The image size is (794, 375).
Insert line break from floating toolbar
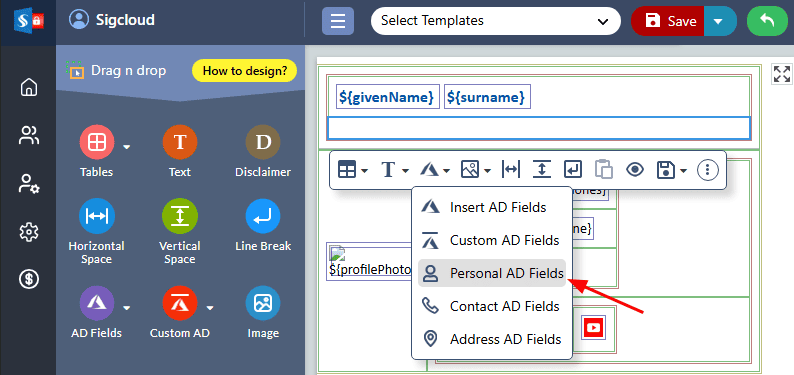(573, 170)
